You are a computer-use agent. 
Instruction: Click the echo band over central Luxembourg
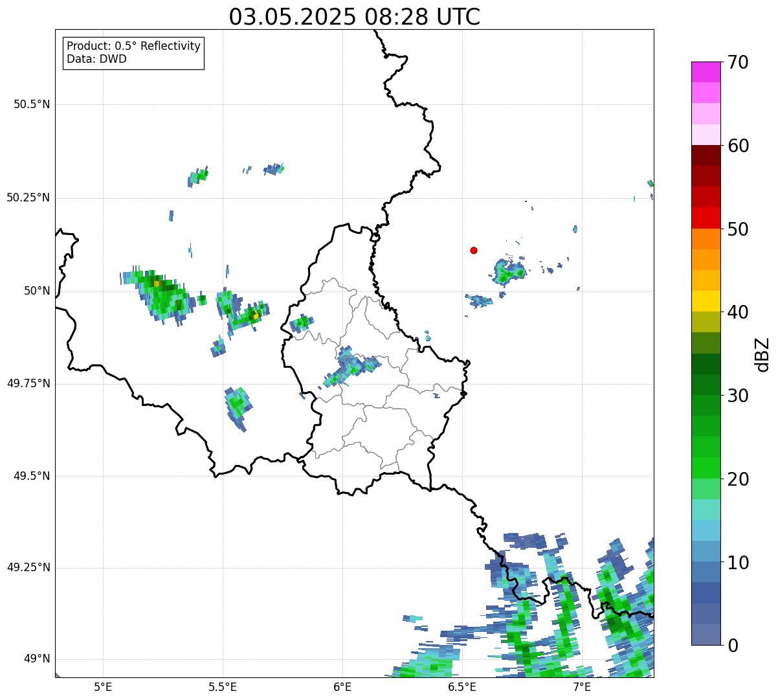pyautogui.click(x=351, y=367)
